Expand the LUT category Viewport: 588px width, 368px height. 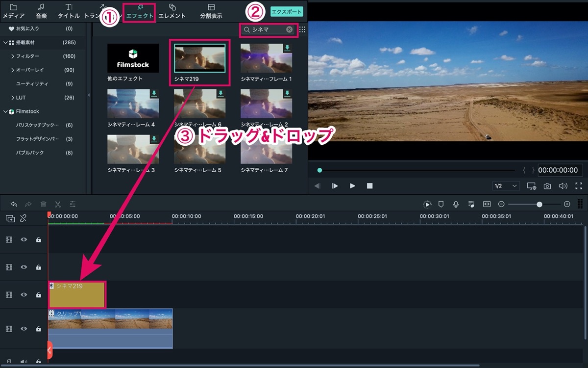12,98
